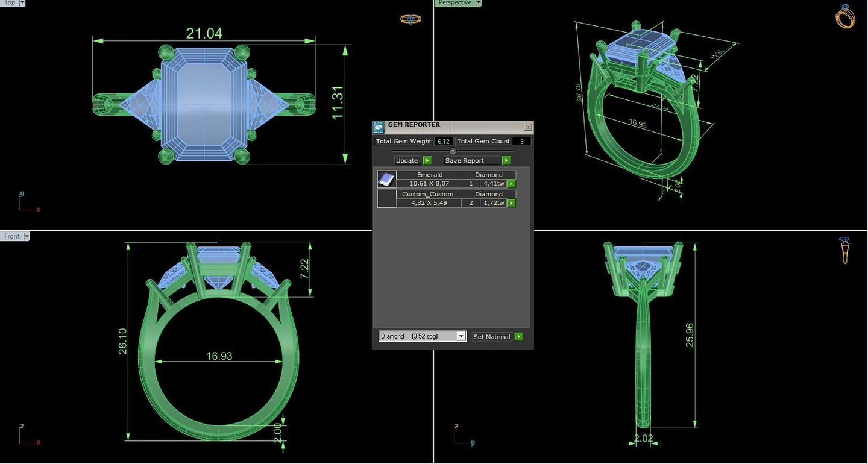Viewport: 868px width, 464px height.
Task: Click the green arrow next to Update
Action: point(427,160)
